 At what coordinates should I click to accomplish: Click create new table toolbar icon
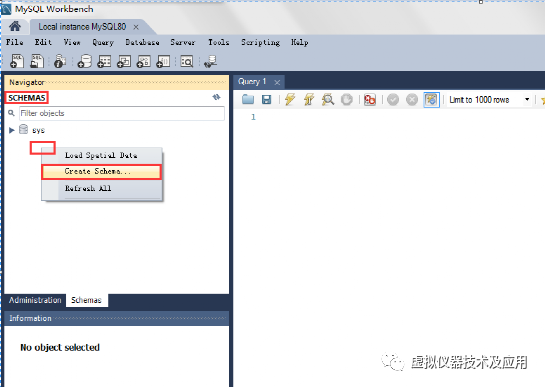point(104,62)
